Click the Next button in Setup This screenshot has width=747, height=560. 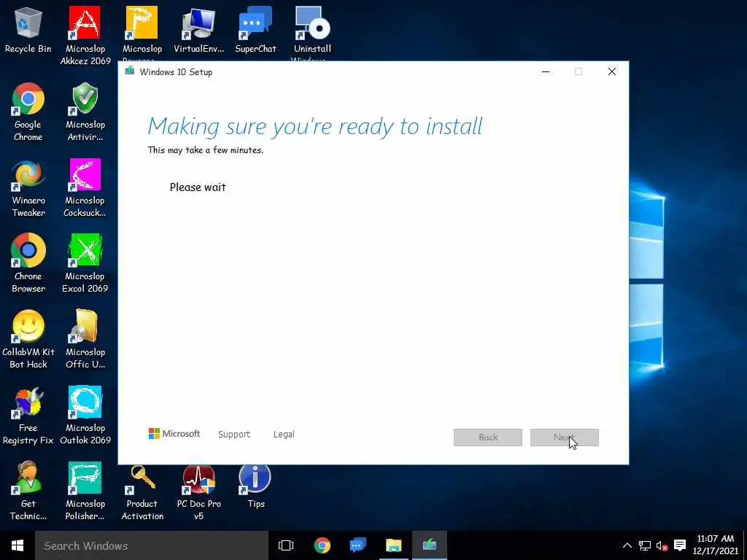564,437
